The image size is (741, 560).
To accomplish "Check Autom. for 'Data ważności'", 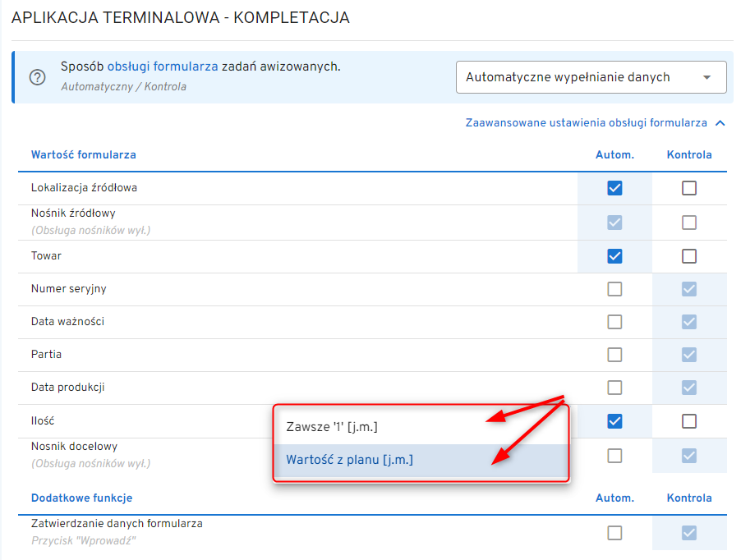I will [x=614, y=322].
